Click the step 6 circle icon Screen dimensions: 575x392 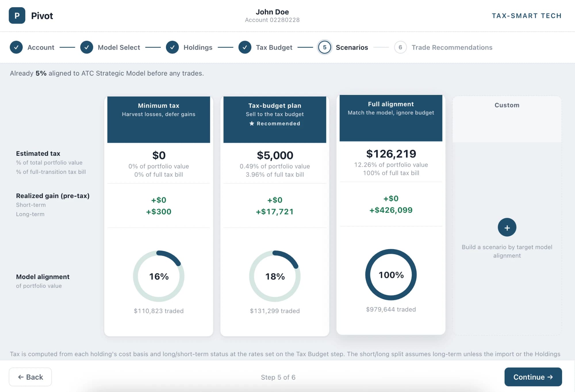coord(400,47)
